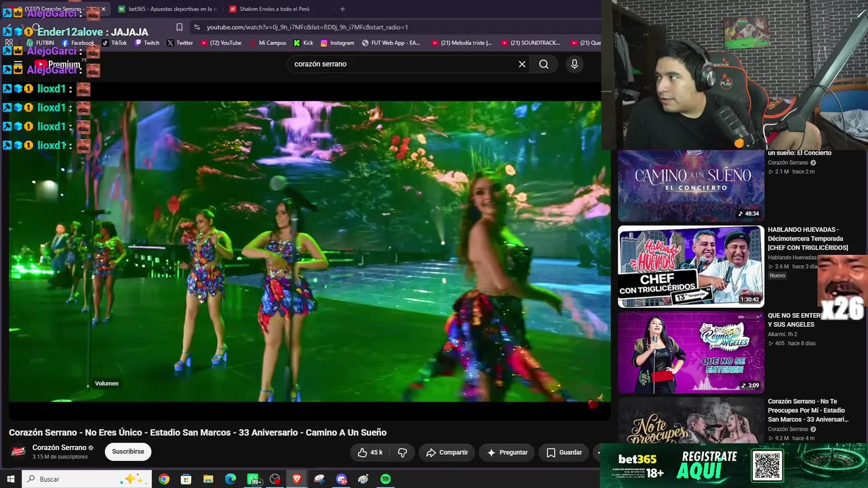This screenshot has width=868, height=488.
Task: Open the Hablando Huevadas Chef con Triglicéridos thumbnail
Action: (690, 266)
